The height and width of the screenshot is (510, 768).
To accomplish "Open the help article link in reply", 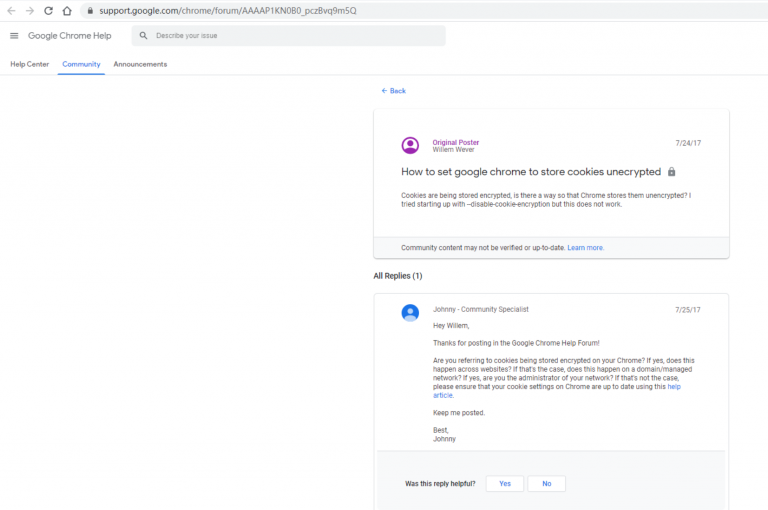I will pos(556,391).
